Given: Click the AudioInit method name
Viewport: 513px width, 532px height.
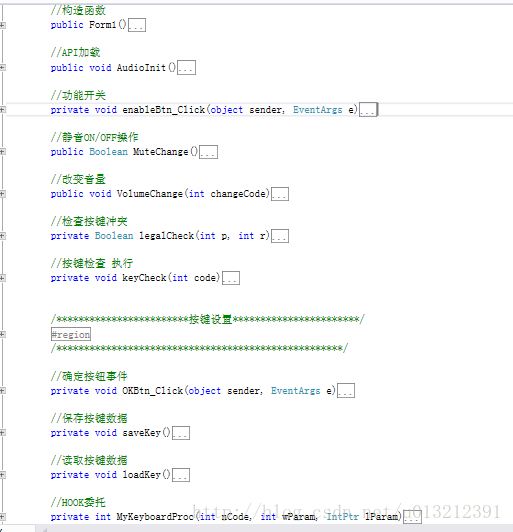Looking at the screenshot, I should (141, 68).
